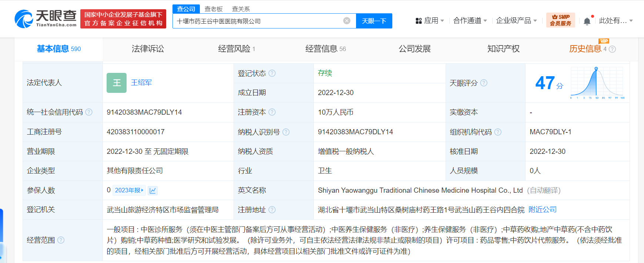644x263 pixels.
Task: Open legal representative 王绍军 link
Action: [141, 83]
